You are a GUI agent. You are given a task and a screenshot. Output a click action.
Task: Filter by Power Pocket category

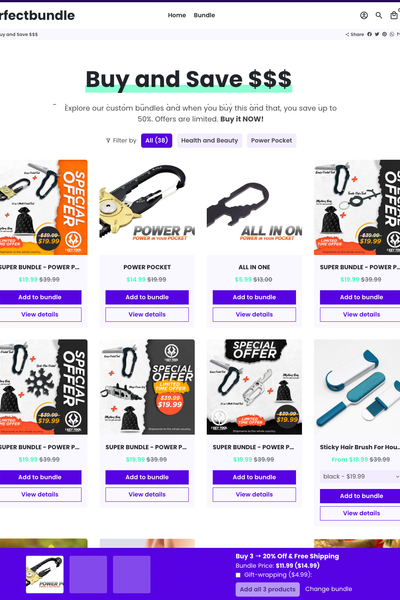271,140
